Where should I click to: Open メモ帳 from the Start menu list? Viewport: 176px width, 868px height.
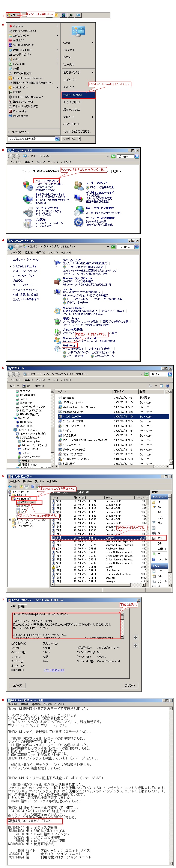point(16,68)
